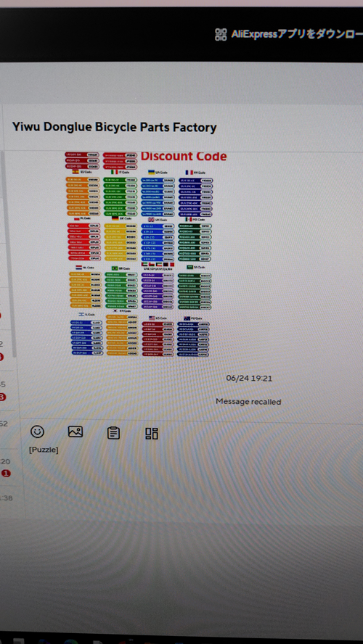Screen dimensions: 363x644
Task: Click the product layout grid icon
Action: tap(152, 434)
